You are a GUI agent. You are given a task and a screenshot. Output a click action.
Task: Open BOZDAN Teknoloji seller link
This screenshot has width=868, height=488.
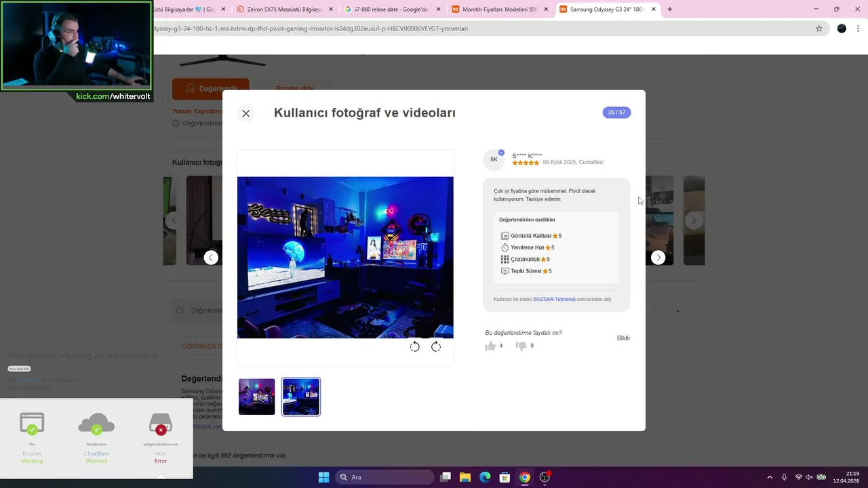[554, 300]
